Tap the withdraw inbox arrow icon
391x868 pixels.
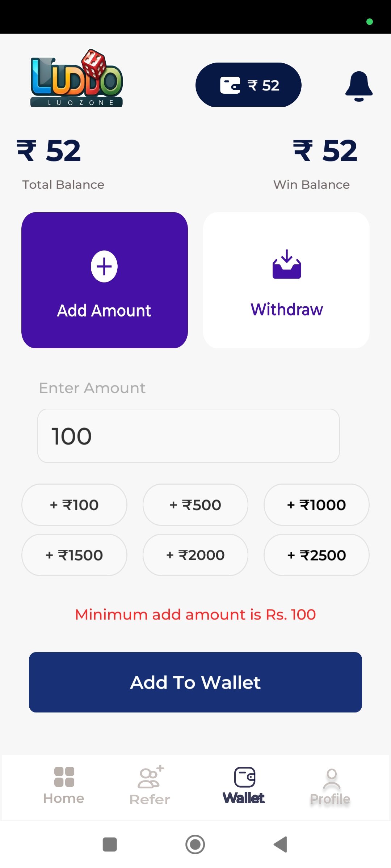(x=286, y=264)
